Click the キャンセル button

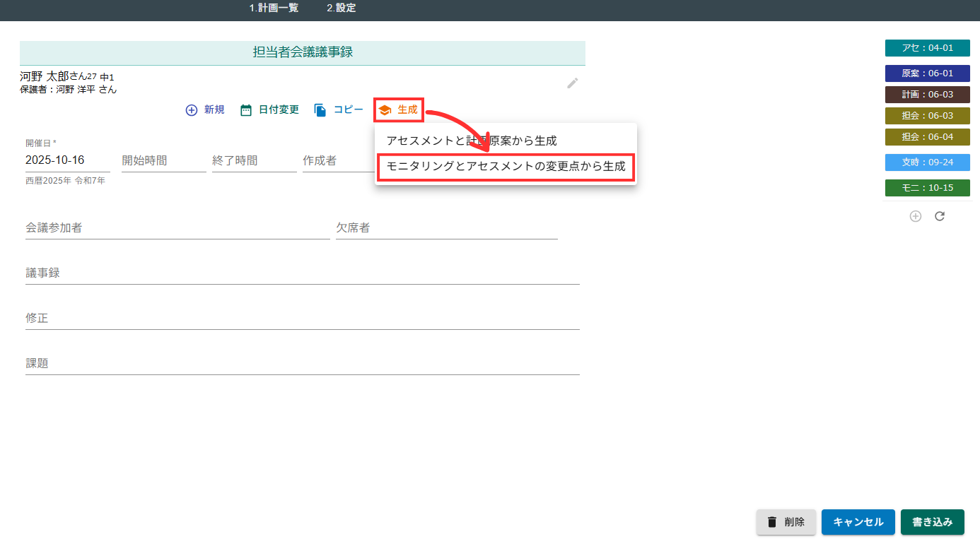click(858, 522)
